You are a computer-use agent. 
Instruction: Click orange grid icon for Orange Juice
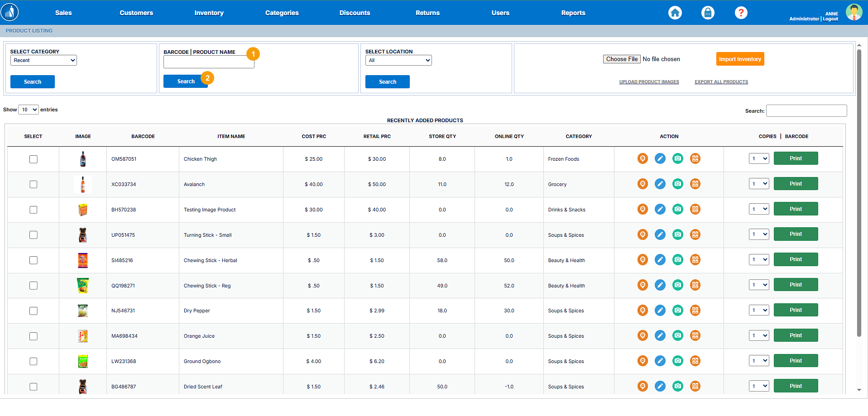[695, 336]
